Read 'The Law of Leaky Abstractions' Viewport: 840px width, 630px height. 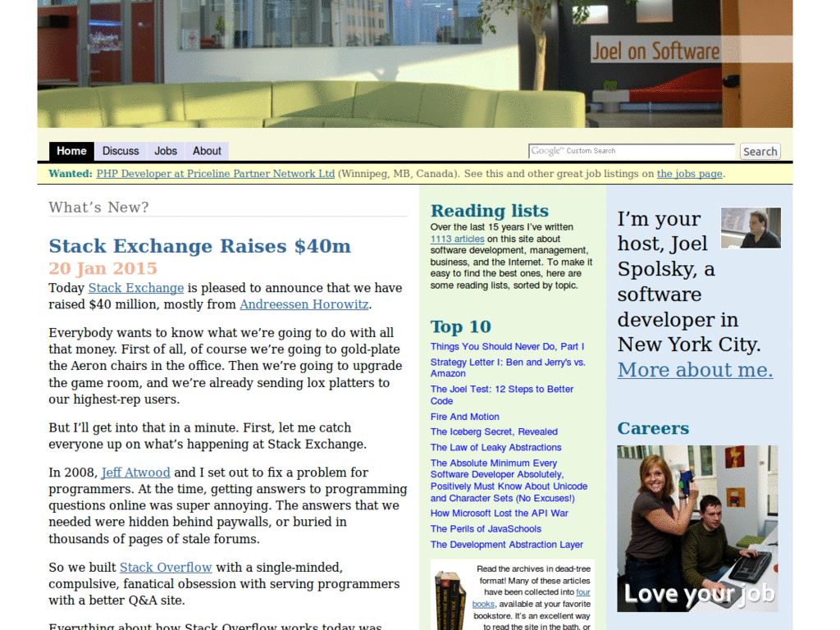point(495,447)
